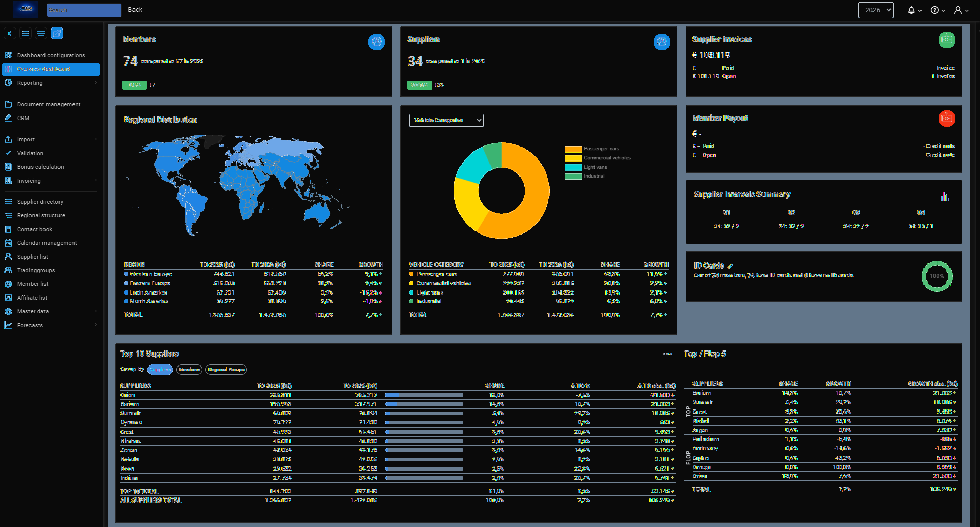Select Overview dashboard menu item
This screenshot has height=527, width=980.
[x=51, y=69]
